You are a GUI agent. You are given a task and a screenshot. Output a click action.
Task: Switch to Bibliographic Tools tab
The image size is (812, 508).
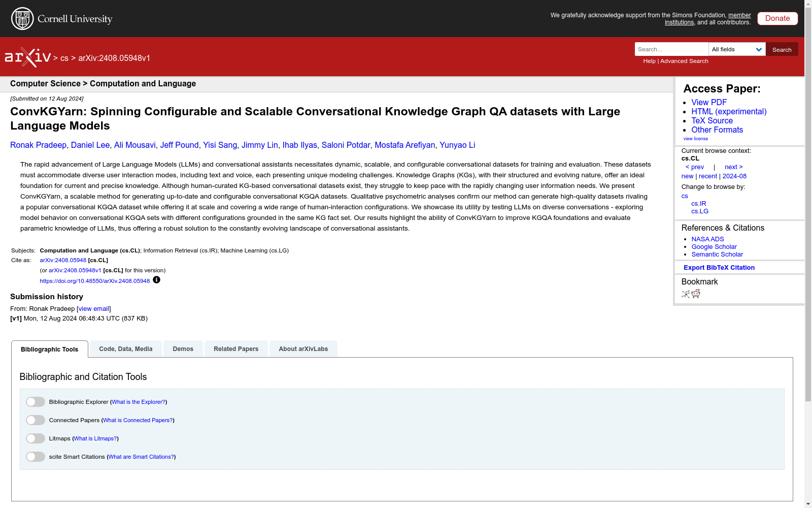[50, 349]
